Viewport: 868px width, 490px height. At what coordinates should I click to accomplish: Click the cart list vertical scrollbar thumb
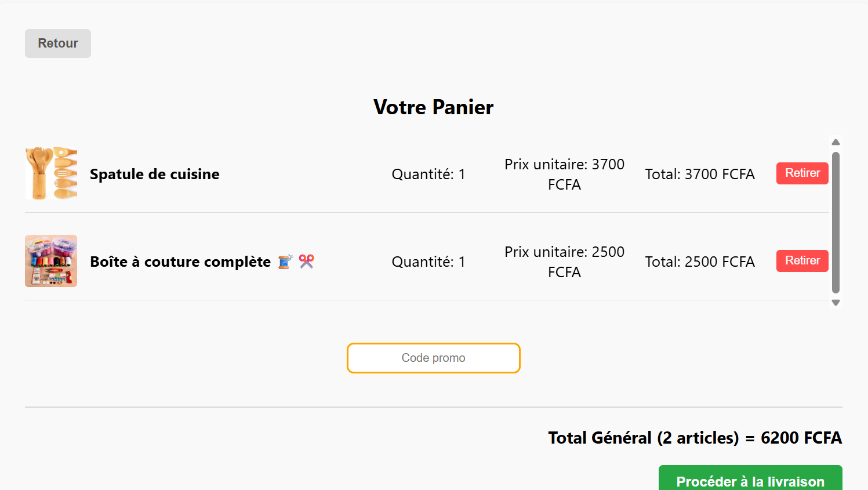[836, 223]
